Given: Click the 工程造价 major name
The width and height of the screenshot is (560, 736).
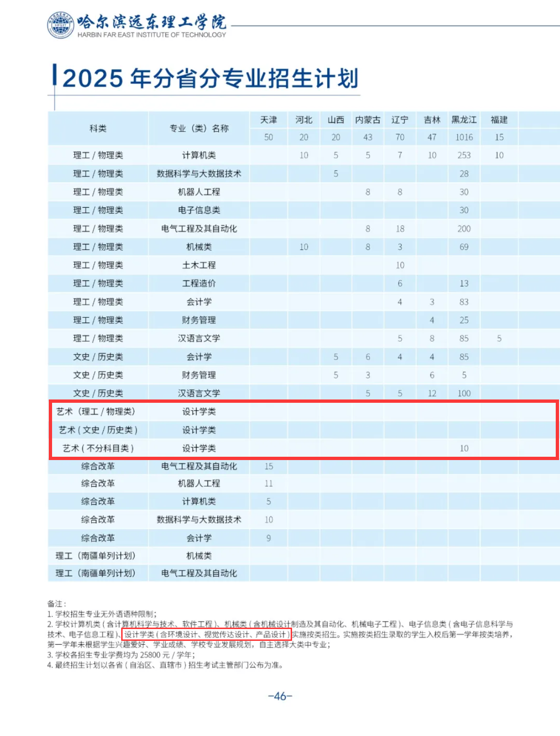Looking at the screenshot, I should [x=199, y=284].
